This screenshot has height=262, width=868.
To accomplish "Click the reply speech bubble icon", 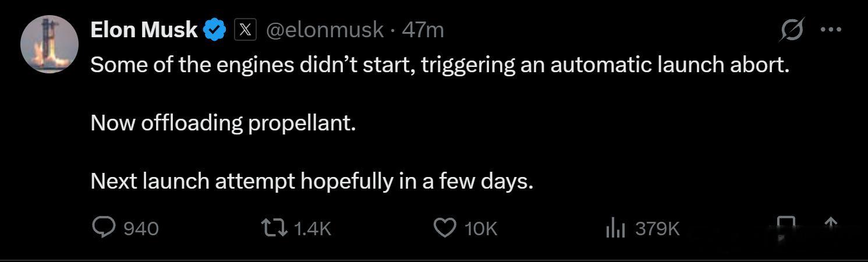I will (104, 227).
